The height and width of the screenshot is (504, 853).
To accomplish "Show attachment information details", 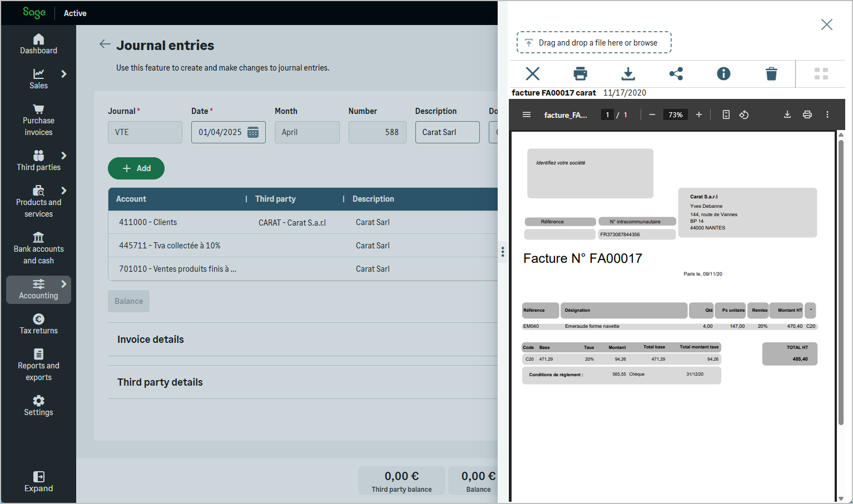I will [x=723, y=73].
